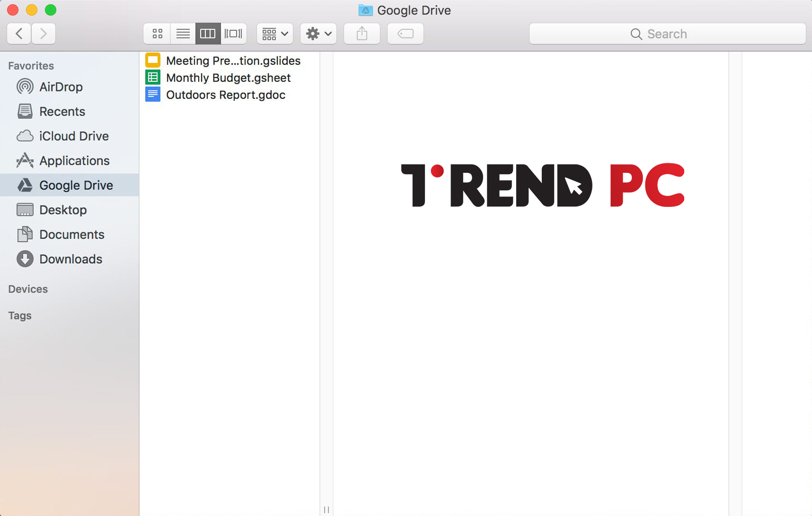The image size is (812, 516).
Task: Click the Favorites section header
Action: (x=31, y=66)
